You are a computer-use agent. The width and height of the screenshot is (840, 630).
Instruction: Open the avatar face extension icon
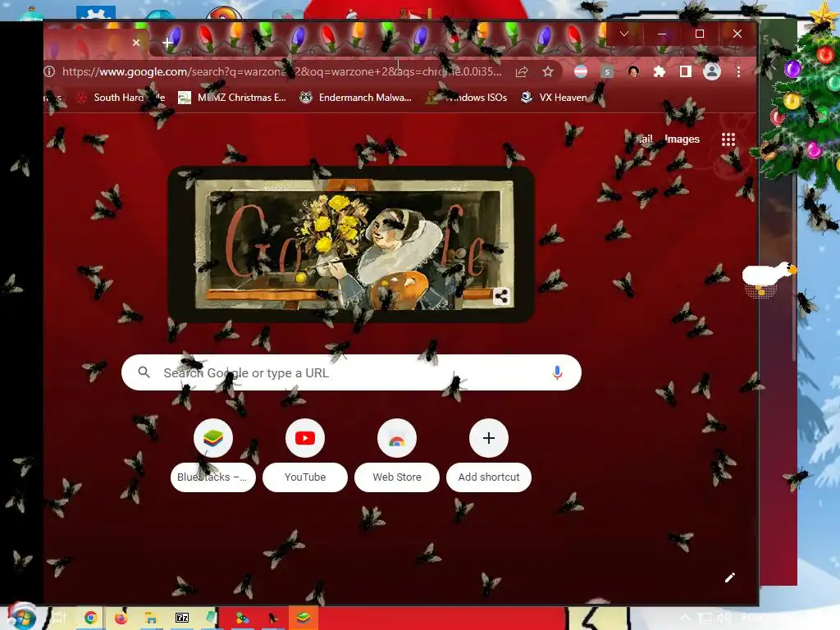pos(633,72)
